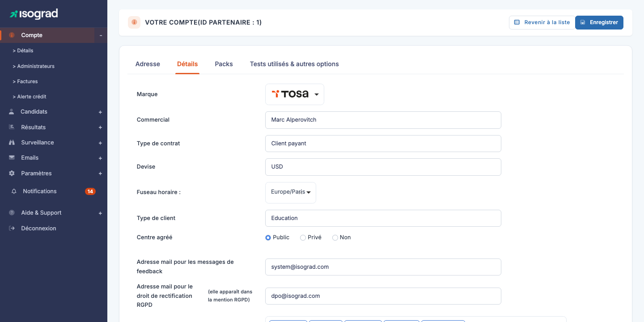
Task: Click the page title VOTRE COMPTE
Action: point(203,22)
